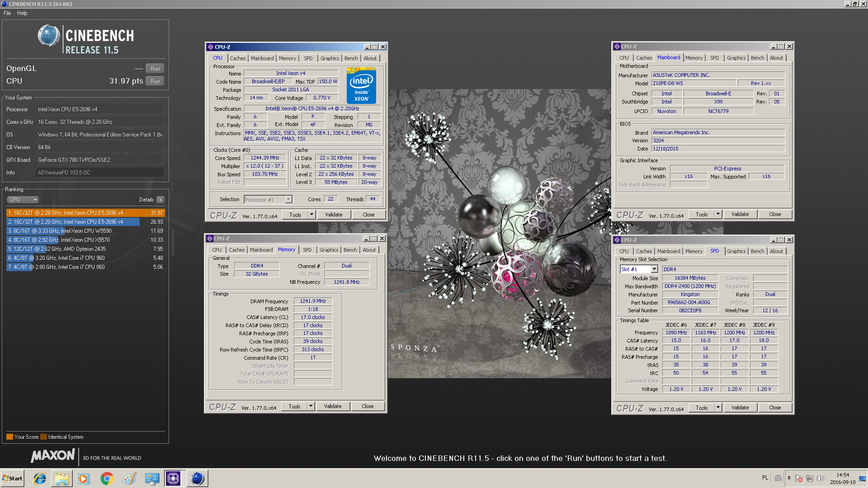
Task: Switch to CPU-Z via its taskbar icon
Action: [x=174, y=479]
